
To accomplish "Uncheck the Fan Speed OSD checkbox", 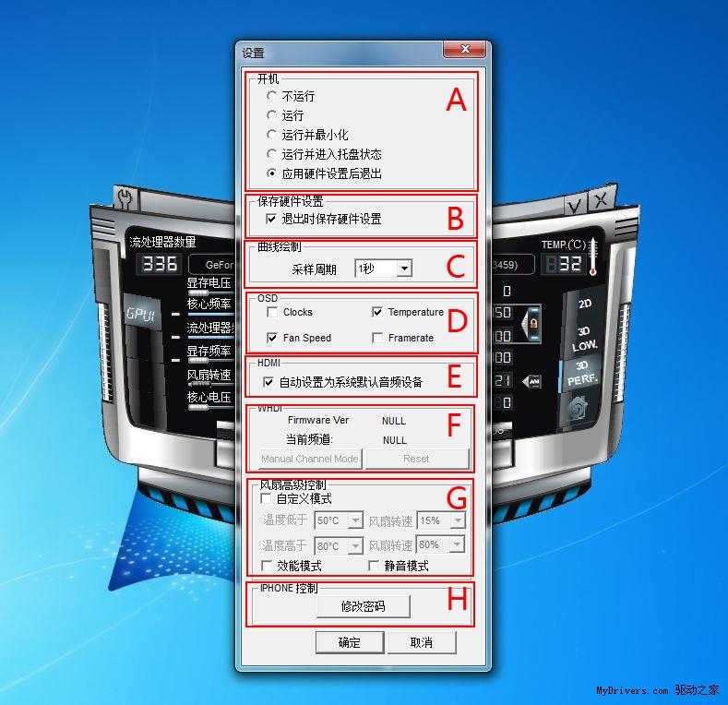I will click(272, 339).
